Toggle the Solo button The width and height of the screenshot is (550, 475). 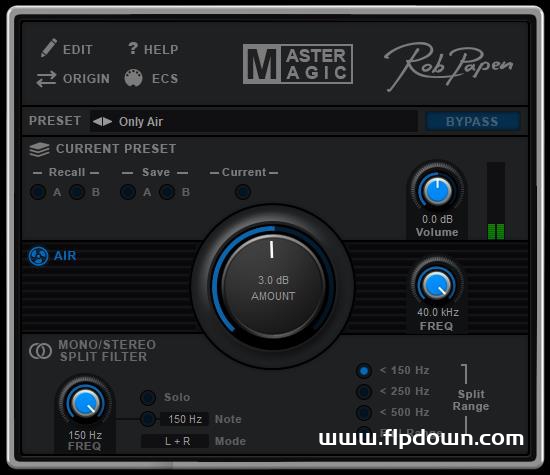(148, 397)
